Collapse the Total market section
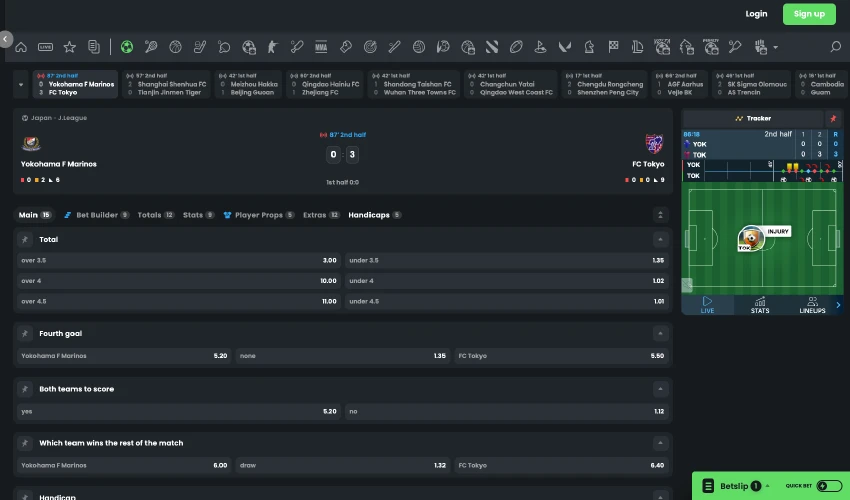The image size is (850, 500). coord(660,239)
